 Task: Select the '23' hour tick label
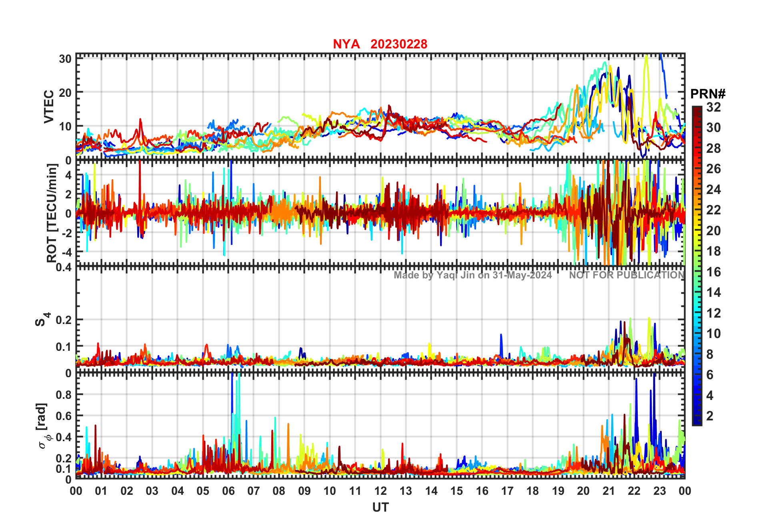click(x=659, y=491)
